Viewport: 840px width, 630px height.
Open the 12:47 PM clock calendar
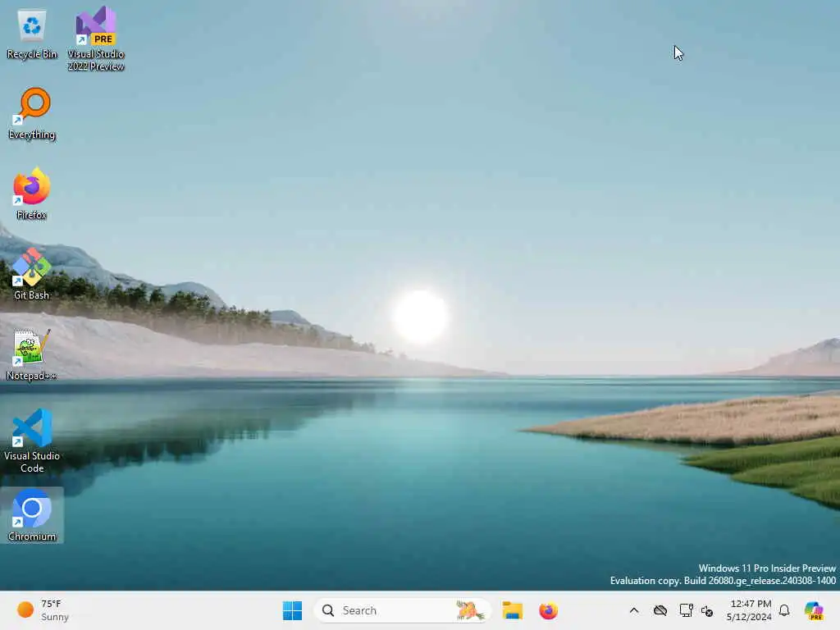750,610
